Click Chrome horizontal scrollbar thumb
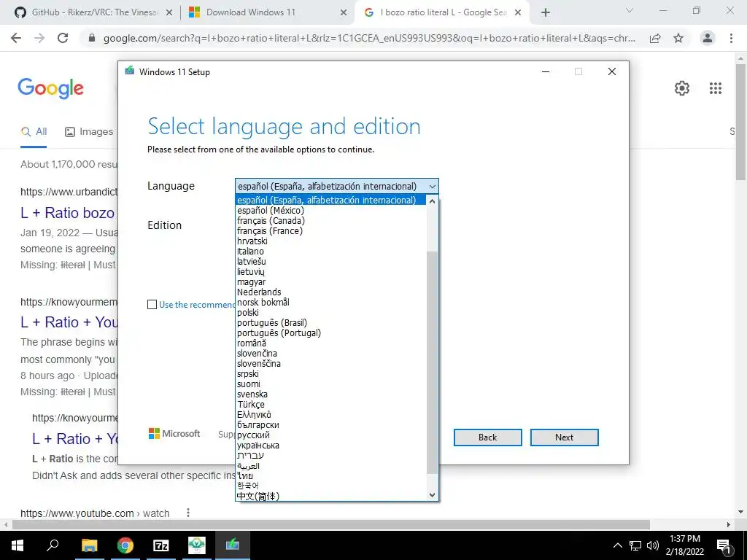Viewport: 747px width, 560px height. 330,525
